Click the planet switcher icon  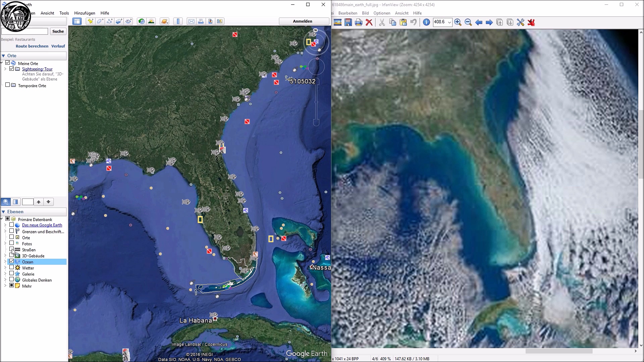pos(164,21)
